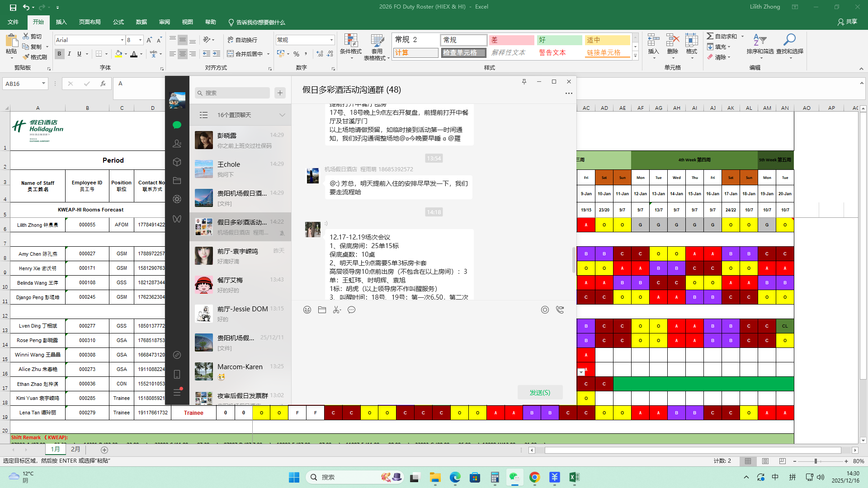
Task: Click the screenshot scissors icon in chat
Action: (336, 310)
